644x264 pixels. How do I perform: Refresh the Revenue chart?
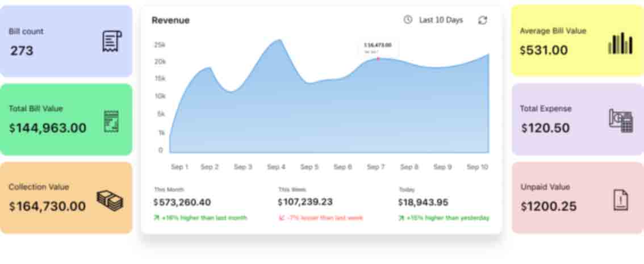[483, 20]
